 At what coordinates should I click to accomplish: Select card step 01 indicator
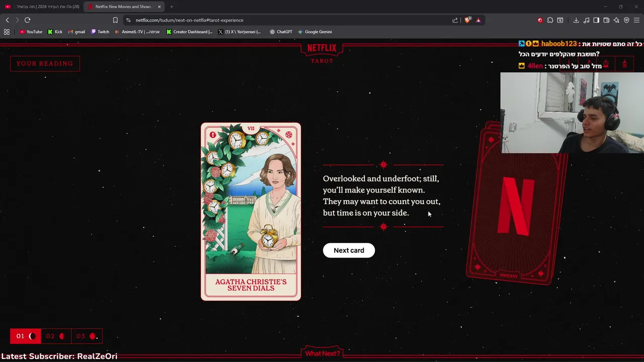tap(25, 336)
